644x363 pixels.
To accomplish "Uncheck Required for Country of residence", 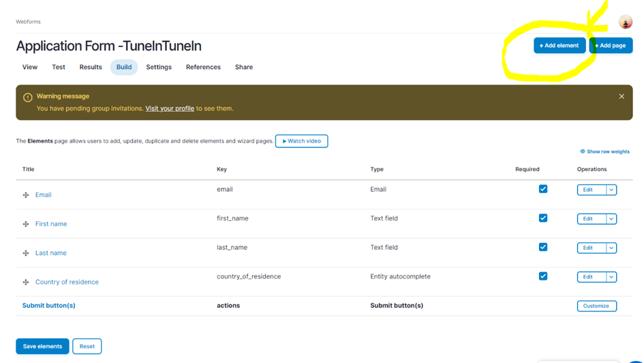I will coord(543,276).
